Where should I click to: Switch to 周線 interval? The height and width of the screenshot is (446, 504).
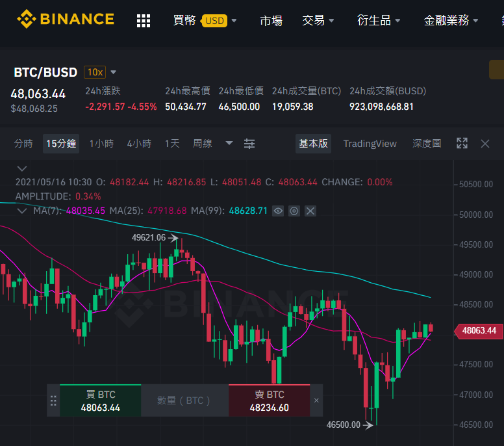coord(203,144)
